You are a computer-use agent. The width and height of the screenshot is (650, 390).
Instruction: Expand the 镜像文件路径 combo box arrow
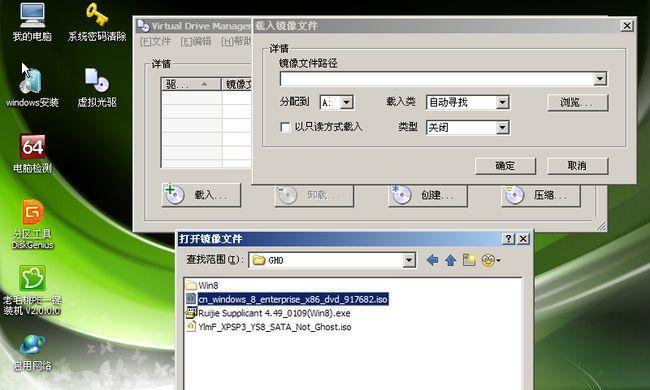[600, 79]
